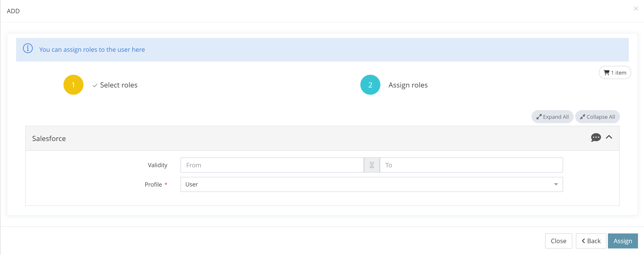Go to the Select roles step
This screenshot has width=644, height=255.
point(118,85)
